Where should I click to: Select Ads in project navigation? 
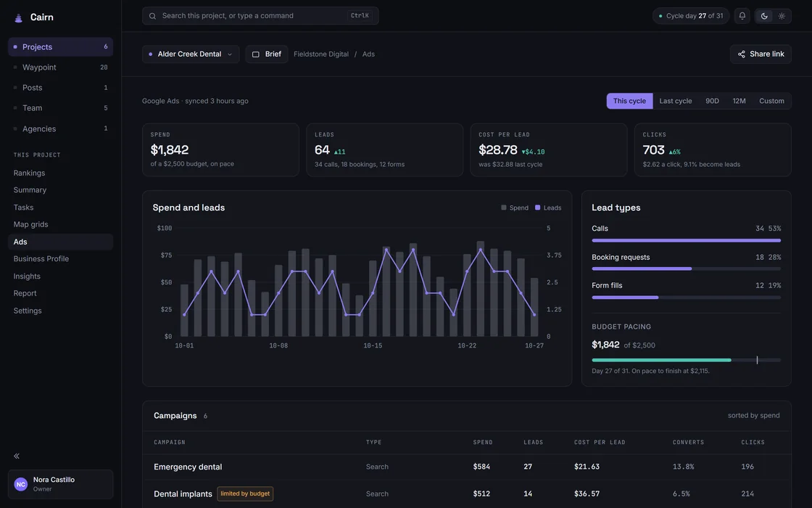pyautogui.click(x=61, y=242)
